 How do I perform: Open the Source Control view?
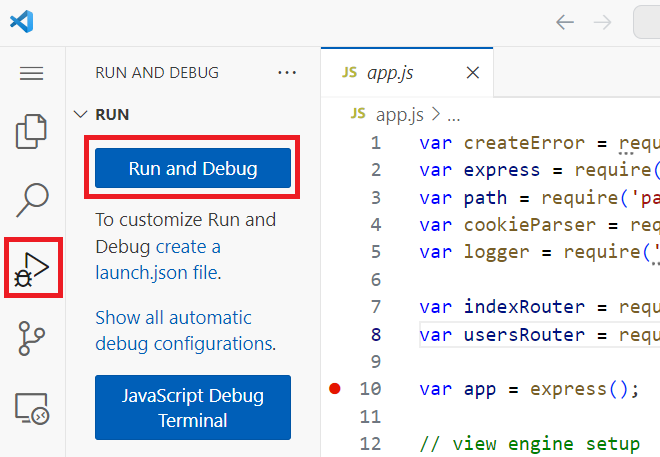(32, 338)
